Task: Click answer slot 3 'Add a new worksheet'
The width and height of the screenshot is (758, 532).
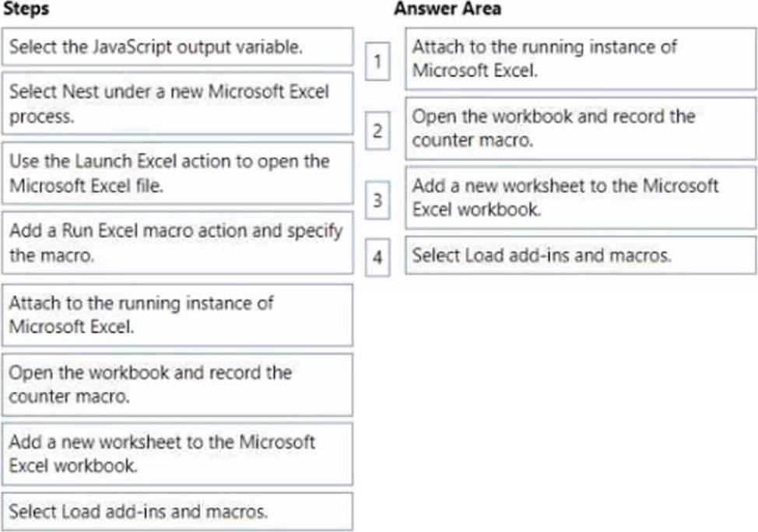Action: tap(580, 197)
